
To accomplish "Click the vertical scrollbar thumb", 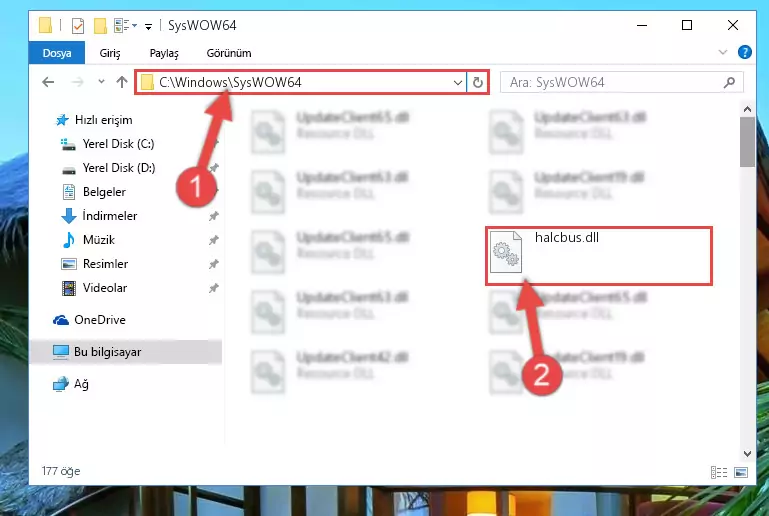I will tap(747, 142).
